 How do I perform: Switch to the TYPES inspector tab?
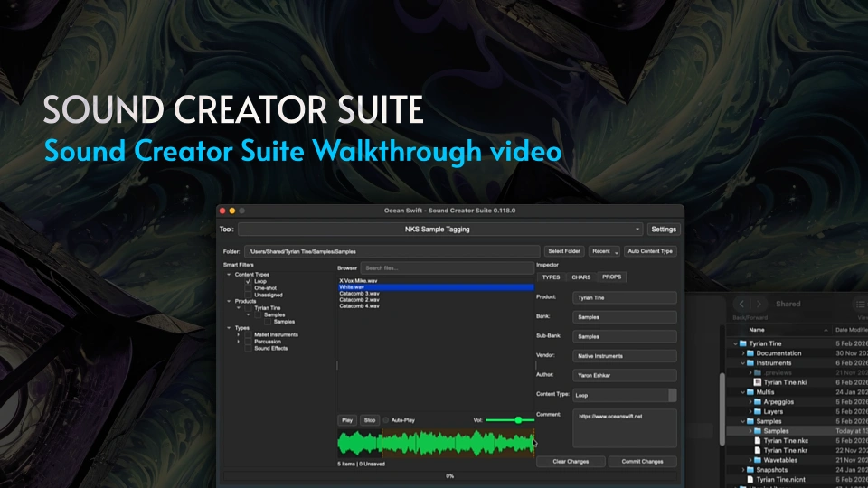[x=551, y=277]
